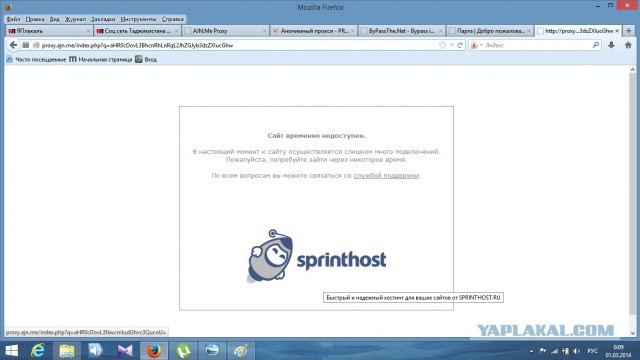The height and width of the screenshot is (360, 640).
Task: Open the Файл menu
Action: [13, 19]
